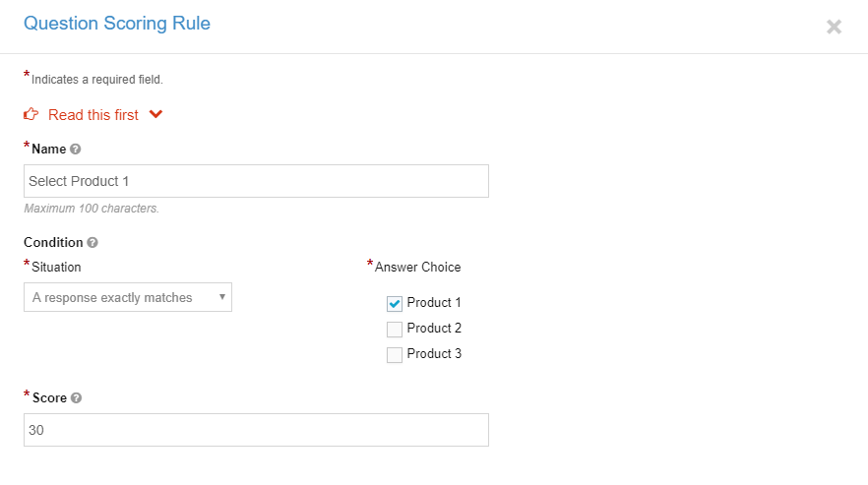
Task: Click into the Name input field
Action: (256, 181)
